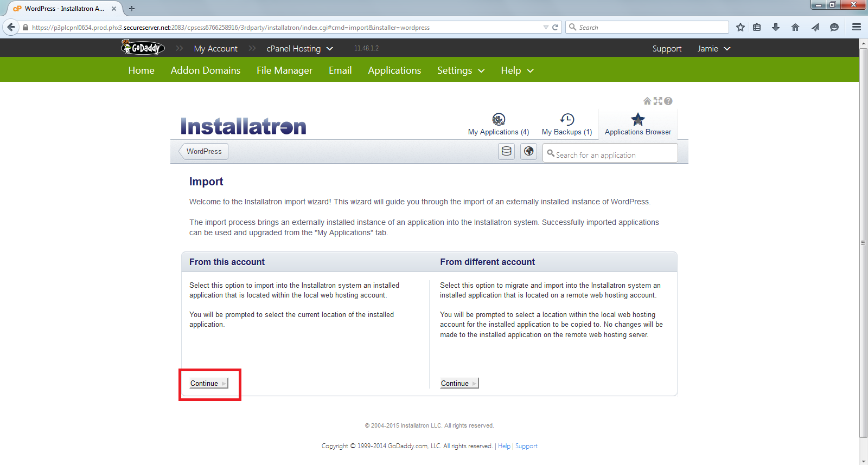Screen dimensions: 868x465
Task: Click My Account link
Action: click(216, 48)
